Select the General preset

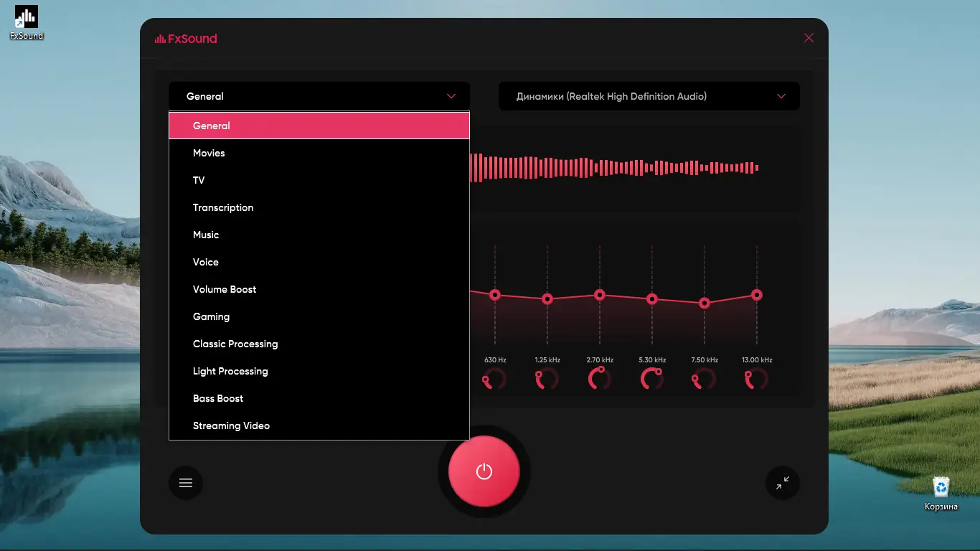[319, 126]
